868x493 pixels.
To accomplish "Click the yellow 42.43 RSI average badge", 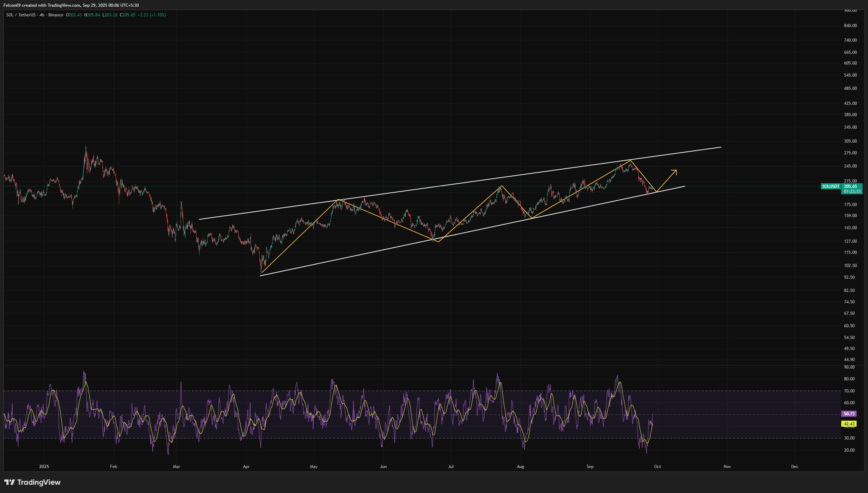I will point(849,424).
